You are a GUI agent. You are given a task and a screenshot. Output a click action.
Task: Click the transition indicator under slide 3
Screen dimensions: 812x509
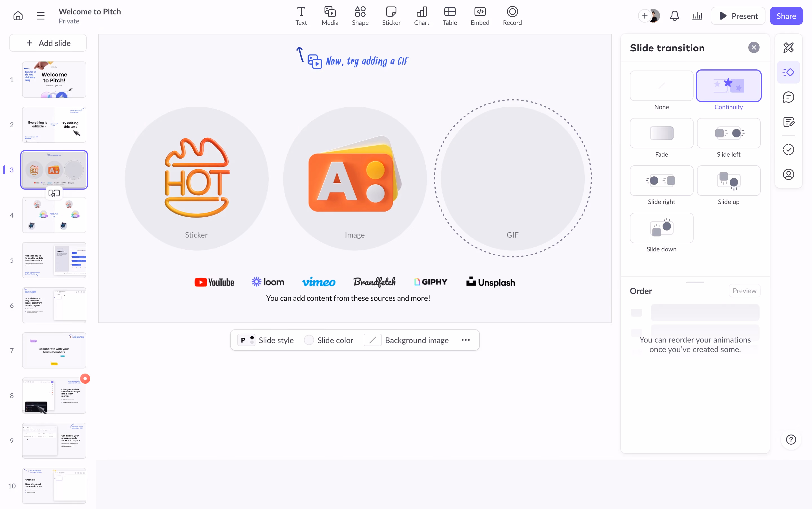54,194
